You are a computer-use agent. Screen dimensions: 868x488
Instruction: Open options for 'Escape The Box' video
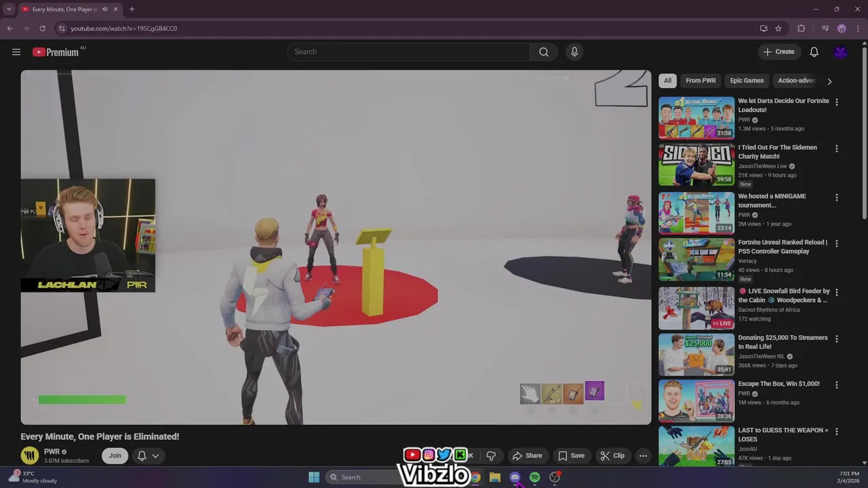pos(836,385)
